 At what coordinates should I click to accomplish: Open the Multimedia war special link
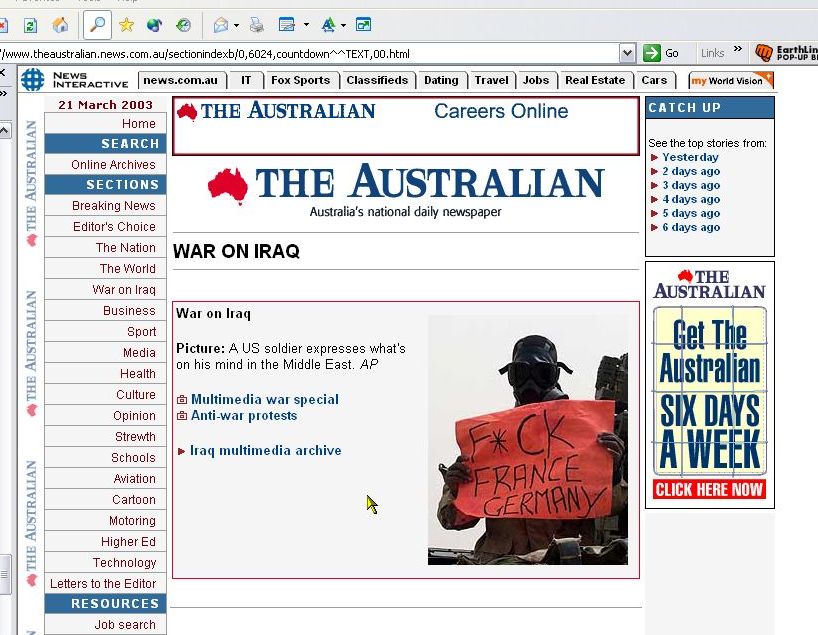[264, 399]
